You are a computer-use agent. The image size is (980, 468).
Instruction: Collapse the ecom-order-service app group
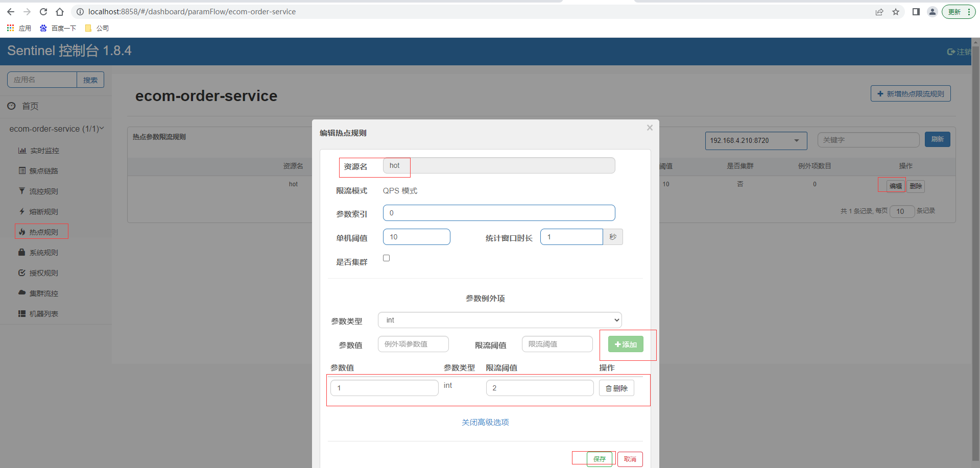pyautogui.click(x=56, y=129)
